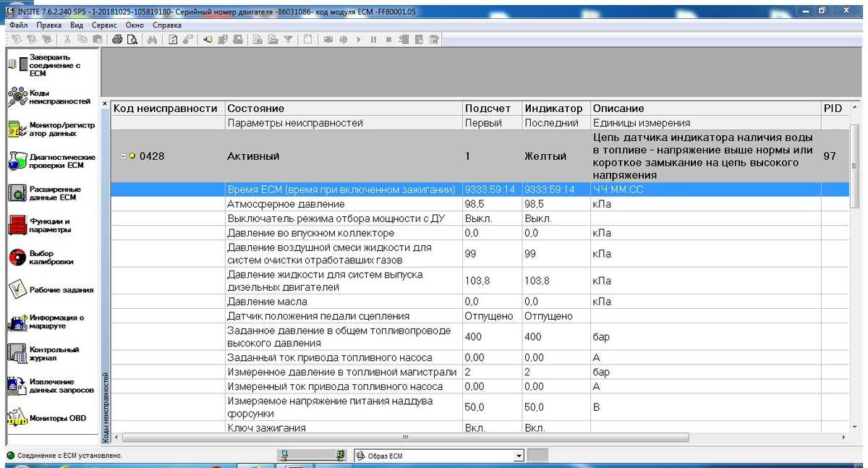The height and width of the screenshot is (468, 868).
Task: Click the funnel filter toolbar icon
Action: (x=288, y=40)
